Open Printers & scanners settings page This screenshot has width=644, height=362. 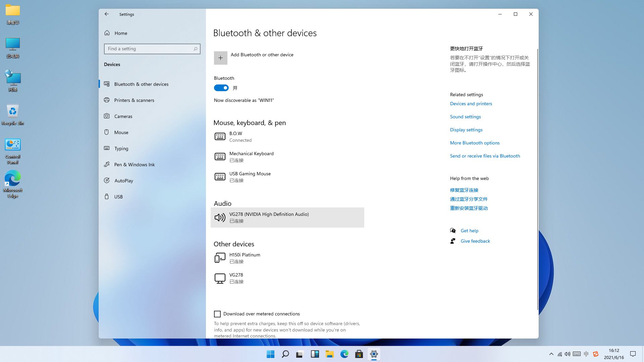(134, 100)
